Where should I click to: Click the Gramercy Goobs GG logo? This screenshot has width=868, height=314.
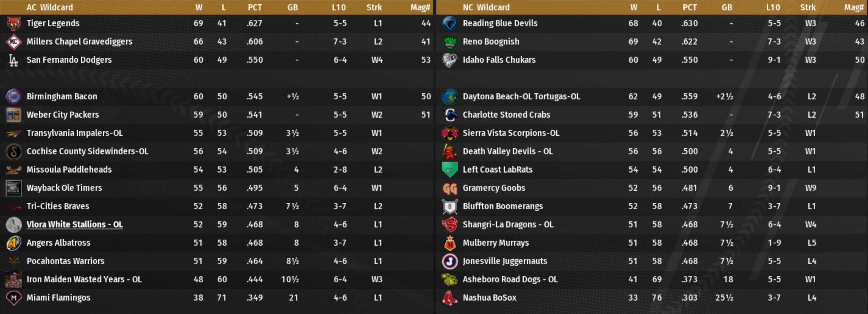pos(450,188)
